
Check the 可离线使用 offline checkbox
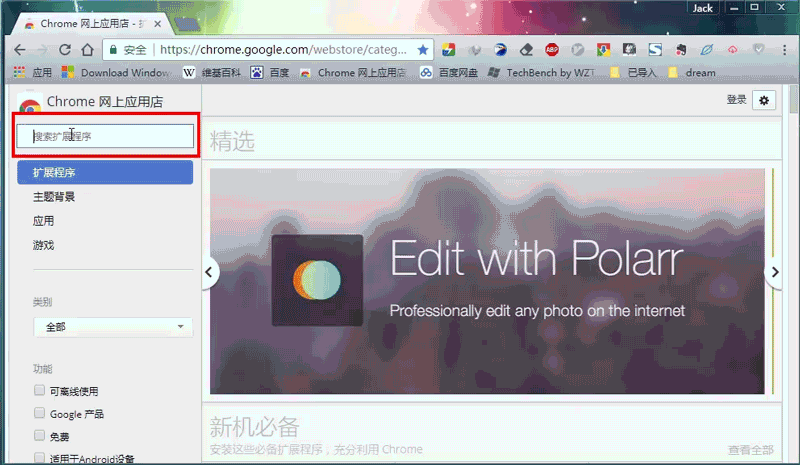39,390
